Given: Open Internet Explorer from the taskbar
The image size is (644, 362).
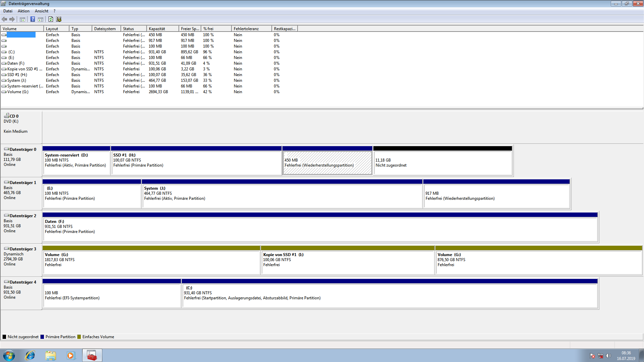Looking at the screenshot, I should [30, 355].
